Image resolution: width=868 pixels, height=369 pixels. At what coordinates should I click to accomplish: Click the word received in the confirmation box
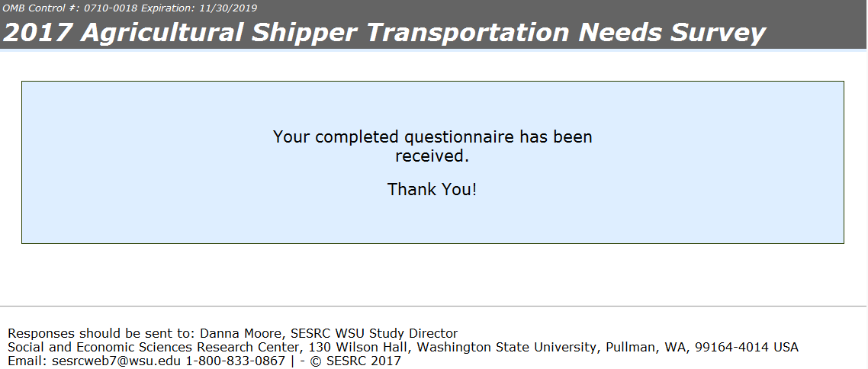[x=429, y=156]
